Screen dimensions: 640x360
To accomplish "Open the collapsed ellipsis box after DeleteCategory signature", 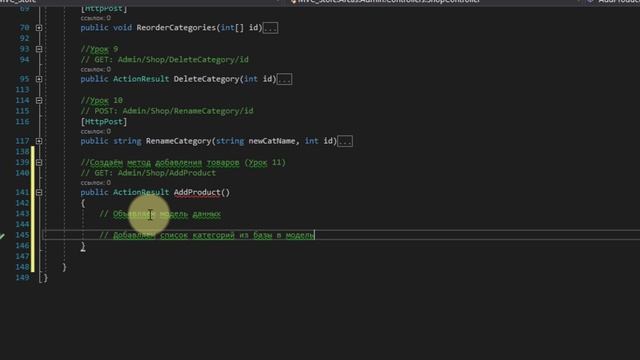I will [x=284, y=79].
